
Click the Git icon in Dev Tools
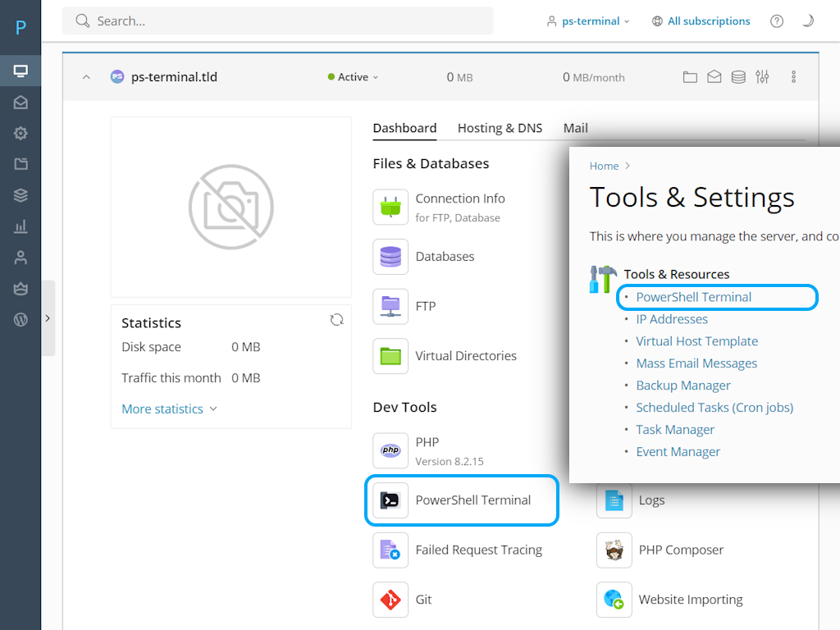[390, 600]
